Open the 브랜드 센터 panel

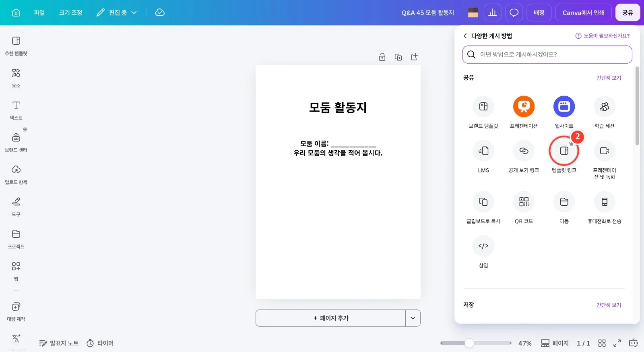[x=16, y=142]
